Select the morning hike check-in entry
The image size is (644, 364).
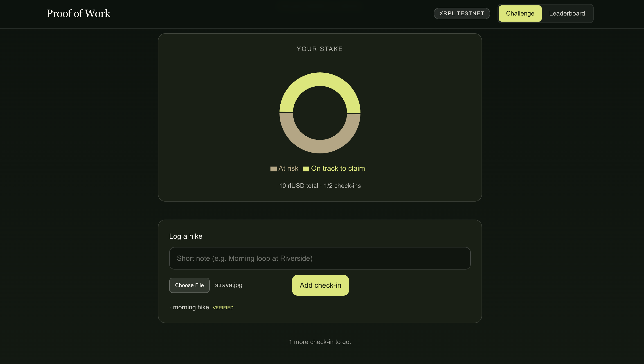191,307
